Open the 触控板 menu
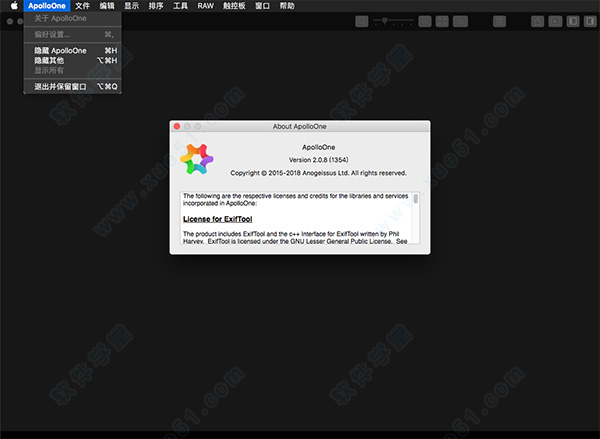The image size is (600, 439). click(234, 6)
